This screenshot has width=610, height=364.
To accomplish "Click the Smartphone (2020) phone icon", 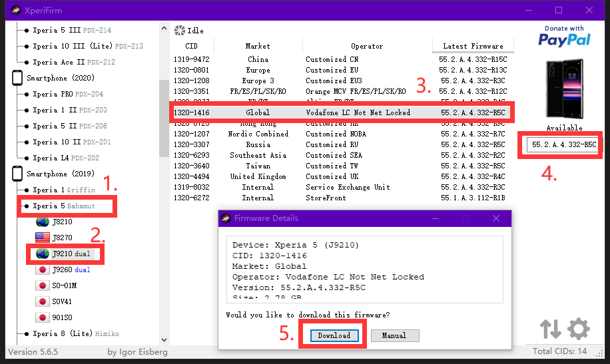I will coord(17,78).
